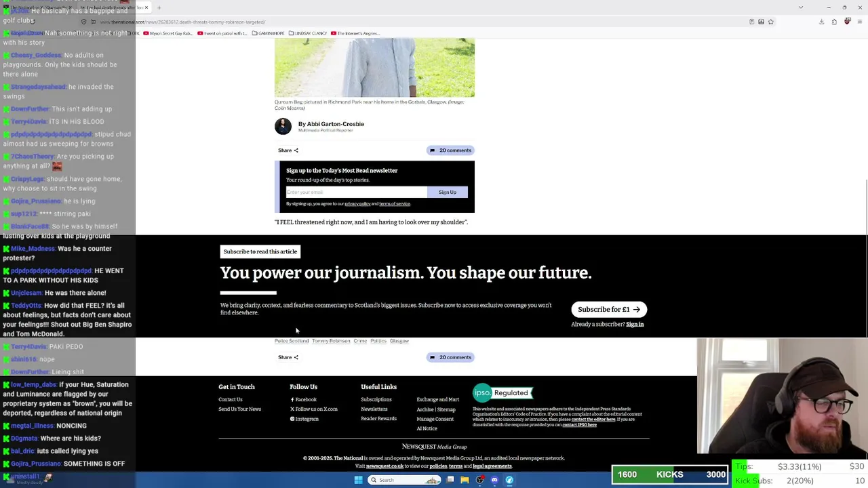Screen dimensions: 868x488
Task: Click the subscriber Sign in link
Action: (x=635, y=325)
